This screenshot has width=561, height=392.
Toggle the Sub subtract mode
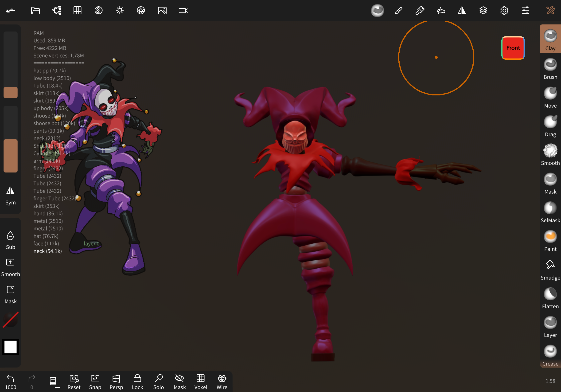point(11,240)
